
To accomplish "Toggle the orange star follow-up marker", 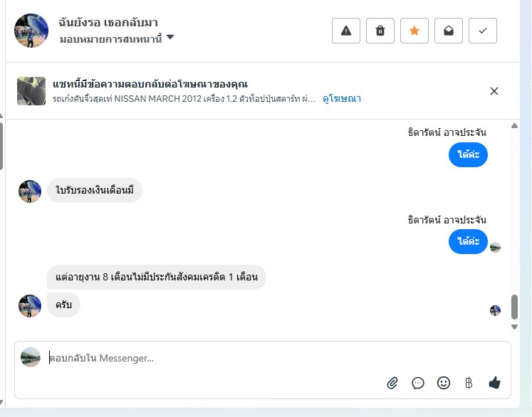I will [414, 31].
